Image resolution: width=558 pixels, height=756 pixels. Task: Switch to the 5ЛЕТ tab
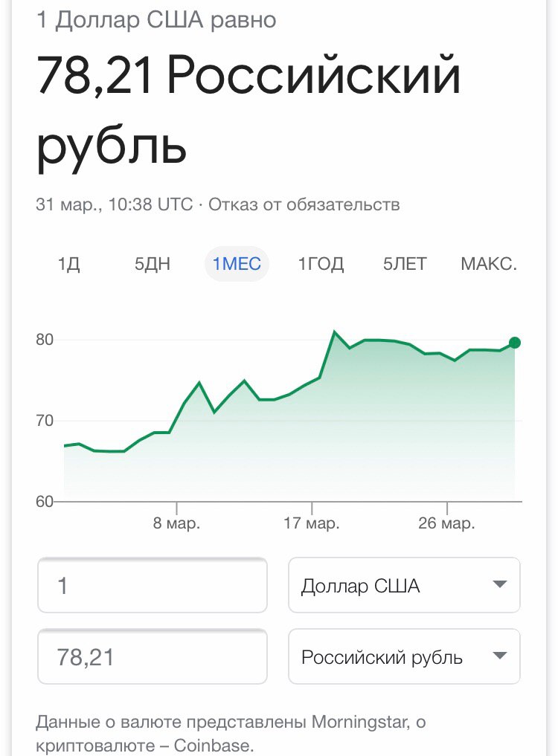click(405, 264)
